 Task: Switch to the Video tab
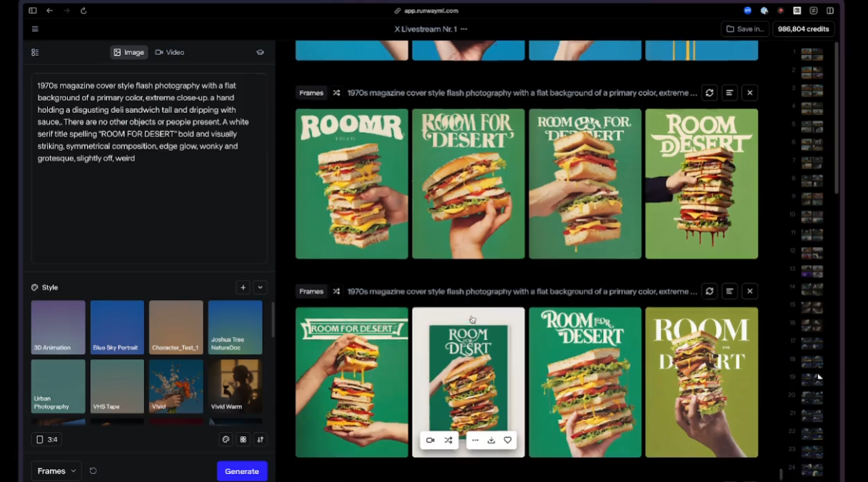coord(169,52)
